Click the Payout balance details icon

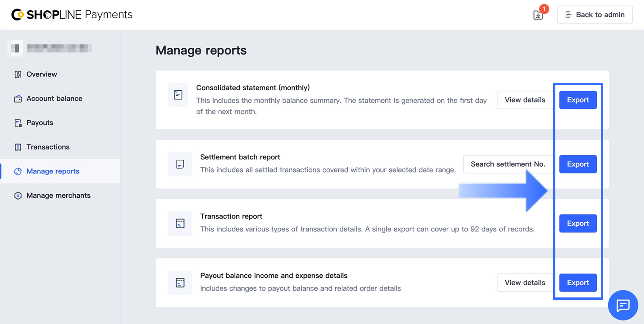(180, 283)
